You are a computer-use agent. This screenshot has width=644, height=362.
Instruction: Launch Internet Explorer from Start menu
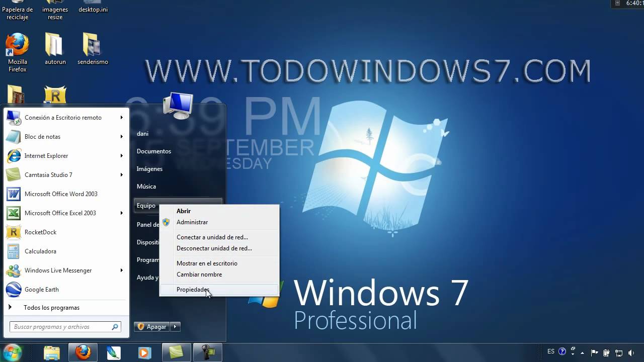65,156
